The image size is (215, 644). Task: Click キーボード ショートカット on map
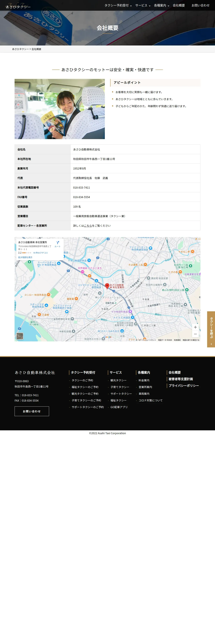[146, 340]
